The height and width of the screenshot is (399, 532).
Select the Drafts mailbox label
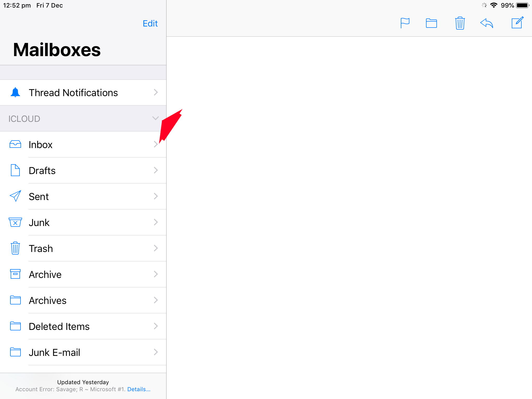pyautogui.click(x=42, y=171)
